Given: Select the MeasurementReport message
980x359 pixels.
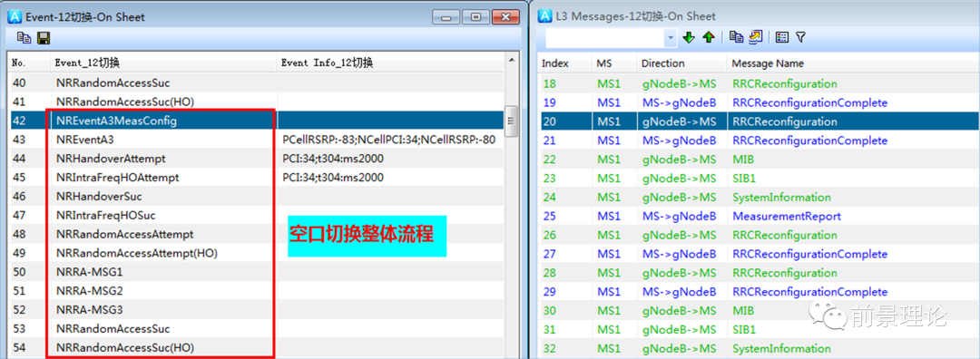Looking at the screenshot, I should click(x=759, y=216).
